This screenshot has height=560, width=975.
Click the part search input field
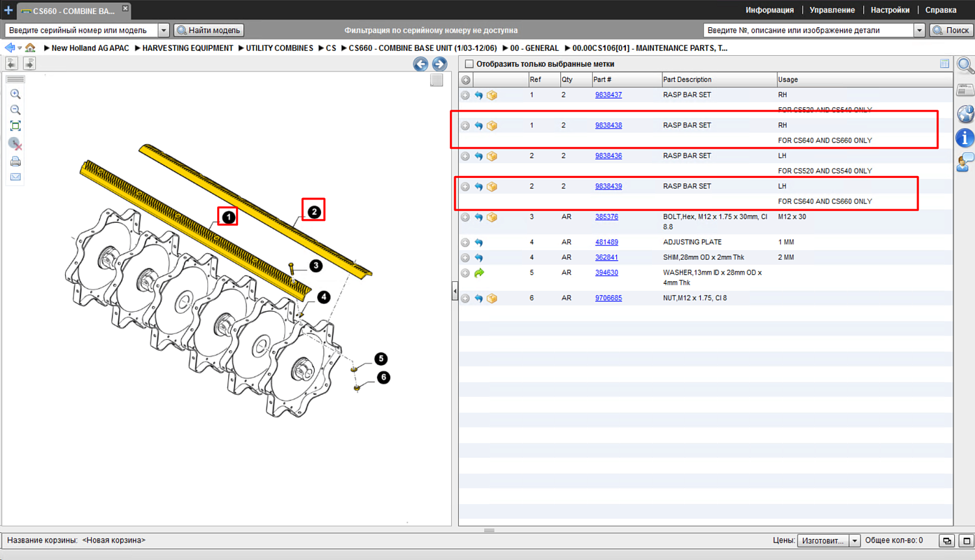tap(808, 31)
